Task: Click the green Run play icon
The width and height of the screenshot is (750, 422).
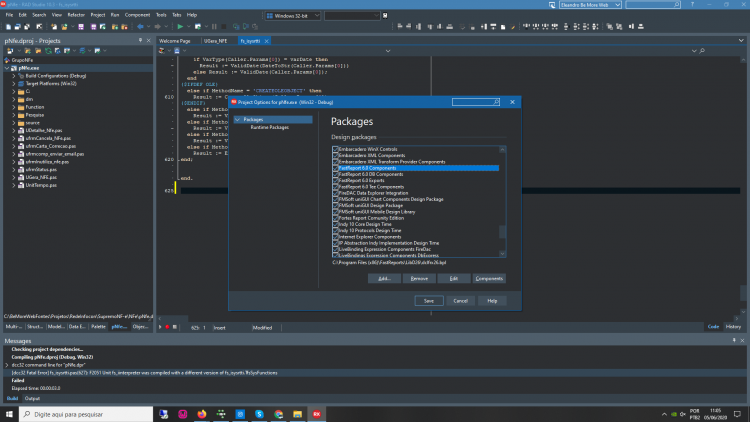Action: click(x=180, y=27)
